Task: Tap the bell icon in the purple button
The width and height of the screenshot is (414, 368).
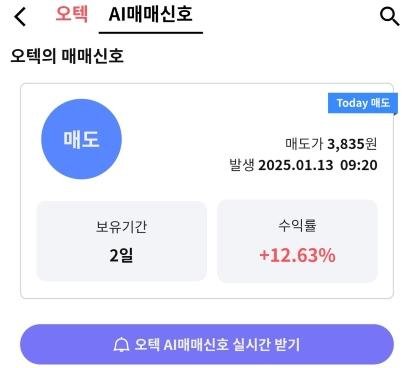Action: tap(121, 345)
